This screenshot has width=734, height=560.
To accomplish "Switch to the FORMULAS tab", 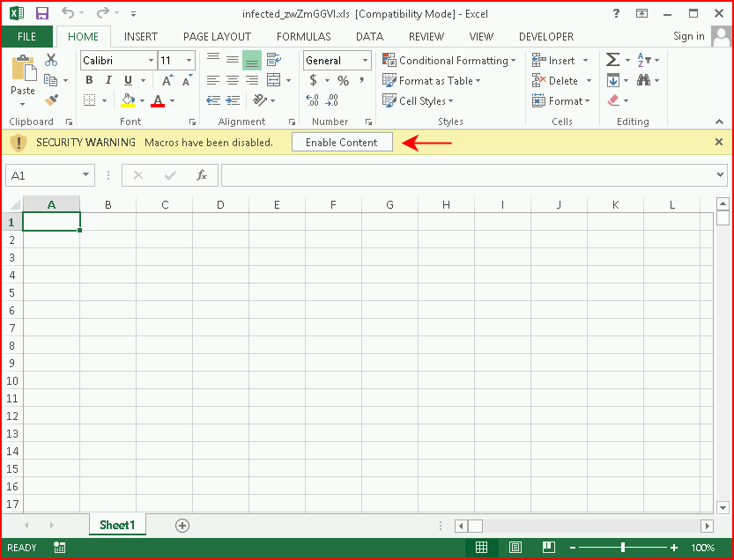I will click(304, 36).
